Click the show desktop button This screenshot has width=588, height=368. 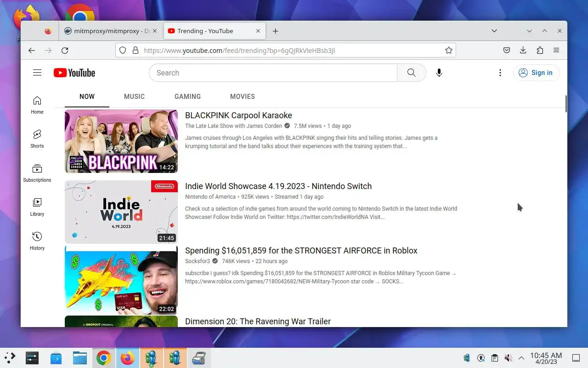pos(576,358)
